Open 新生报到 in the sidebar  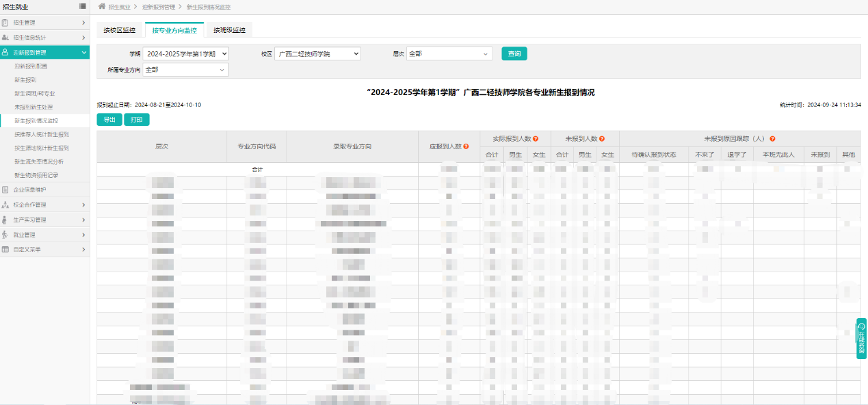(x=25, y=80)
